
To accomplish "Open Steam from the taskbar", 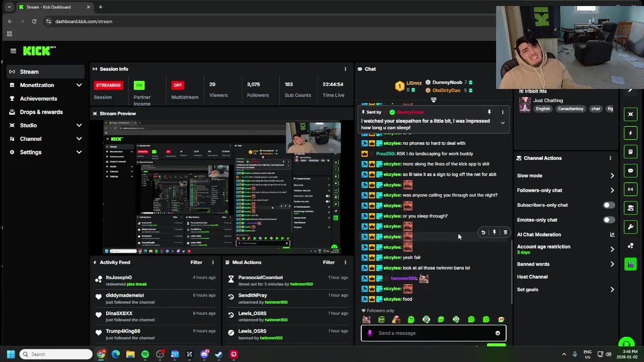I will pyautogui.click(x=219, y=354).
